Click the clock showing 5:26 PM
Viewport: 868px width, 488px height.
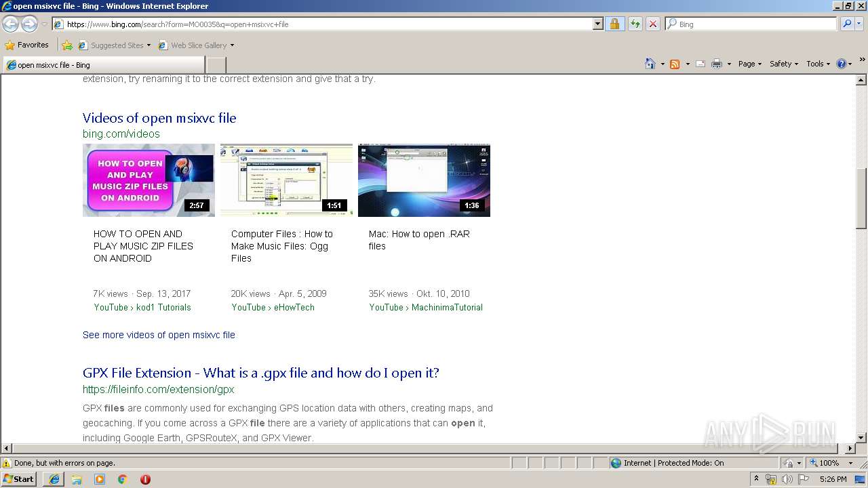pyautogui.click(x=833, y=479)
